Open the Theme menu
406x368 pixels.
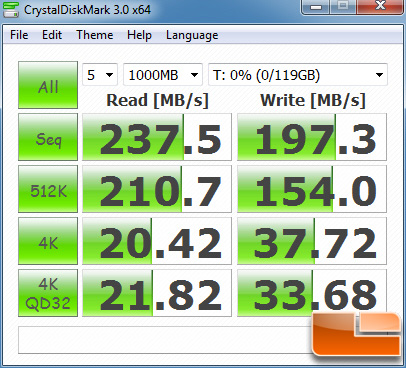point(95,35)
